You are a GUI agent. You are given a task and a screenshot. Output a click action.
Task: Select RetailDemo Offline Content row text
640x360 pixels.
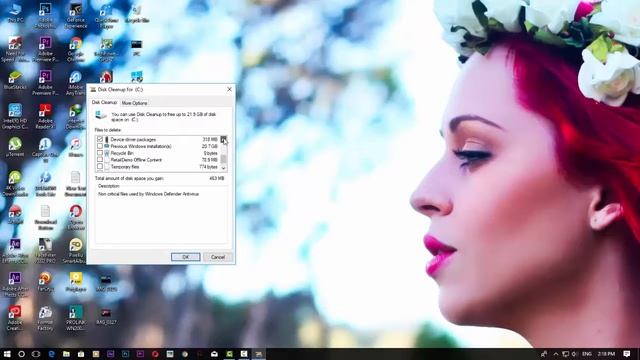click(136, 160)
